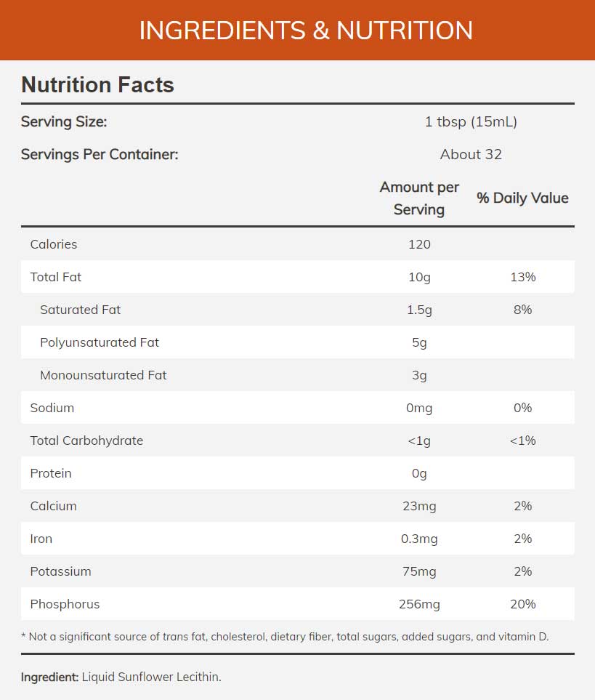
Task: Click the Polyunsaturated Fat row label
Action: [100, 342]
